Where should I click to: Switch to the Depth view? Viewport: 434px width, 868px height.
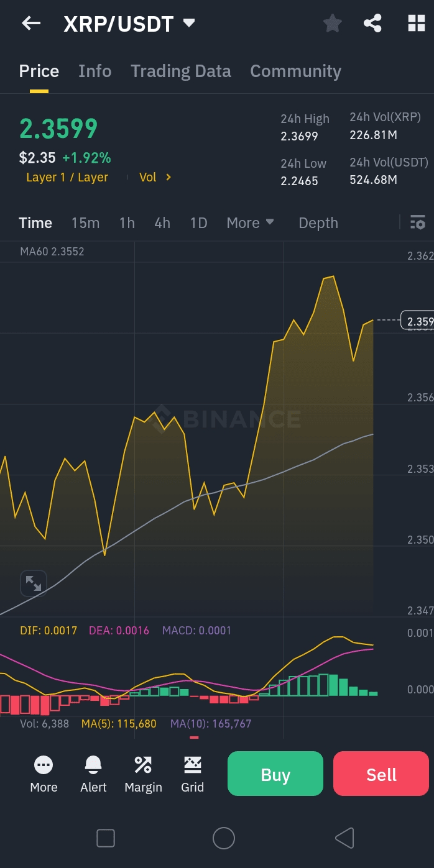[x=318, y=222]
